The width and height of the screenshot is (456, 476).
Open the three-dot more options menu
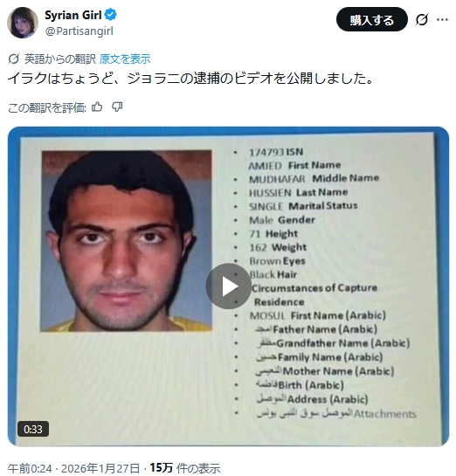[442, 20]
